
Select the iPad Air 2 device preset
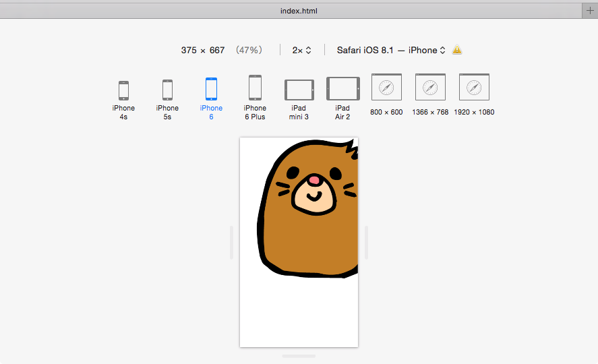(x=342, y=98)
